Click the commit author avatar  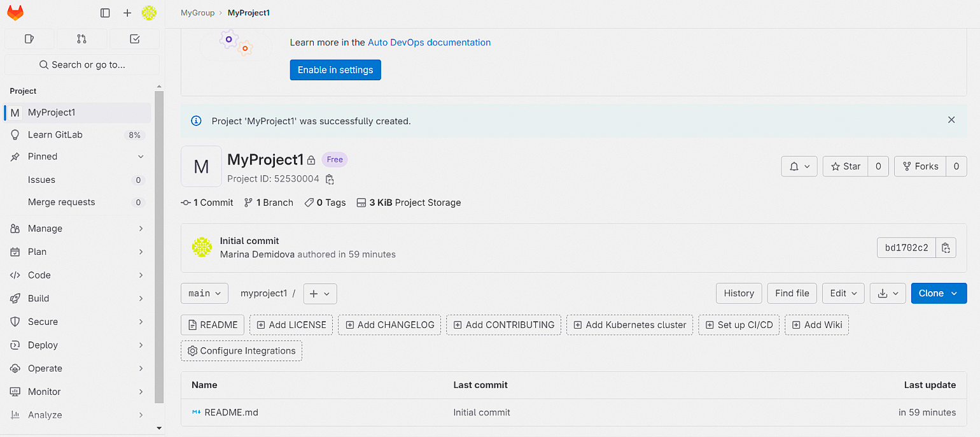pos(202,247)
